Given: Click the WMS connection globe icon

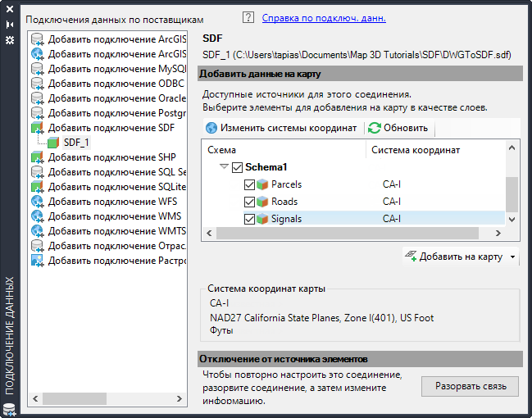Looking at the screenshot, I should [x=37, y=216].
